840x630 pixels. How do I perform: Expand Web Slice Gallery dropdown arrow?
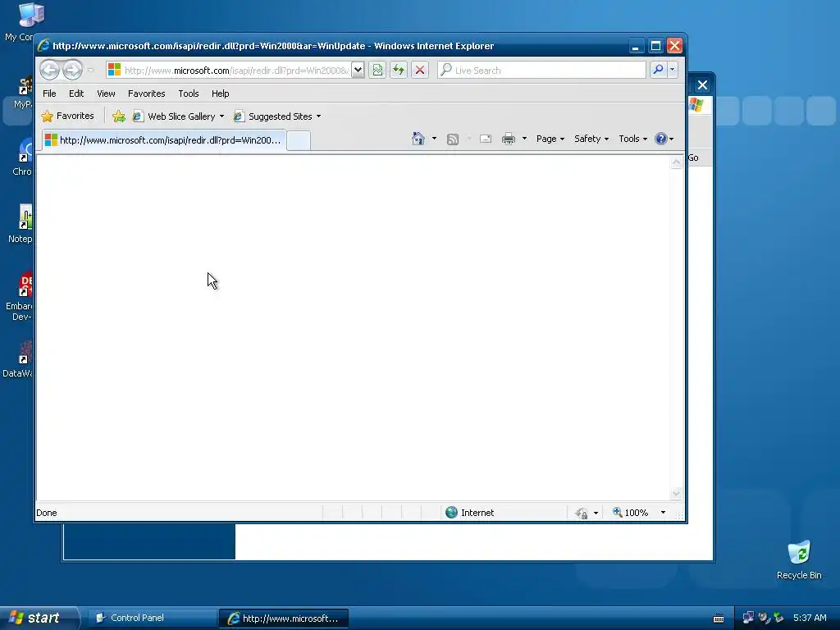tap(221, 116)
